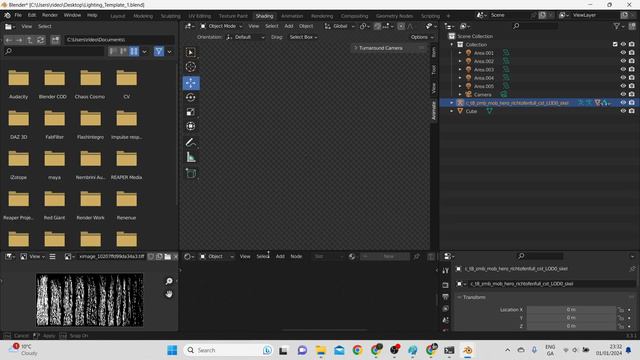Screen dimensions: 640x360
Task: Hide Collection in viewport
Action: pos(623,44)
